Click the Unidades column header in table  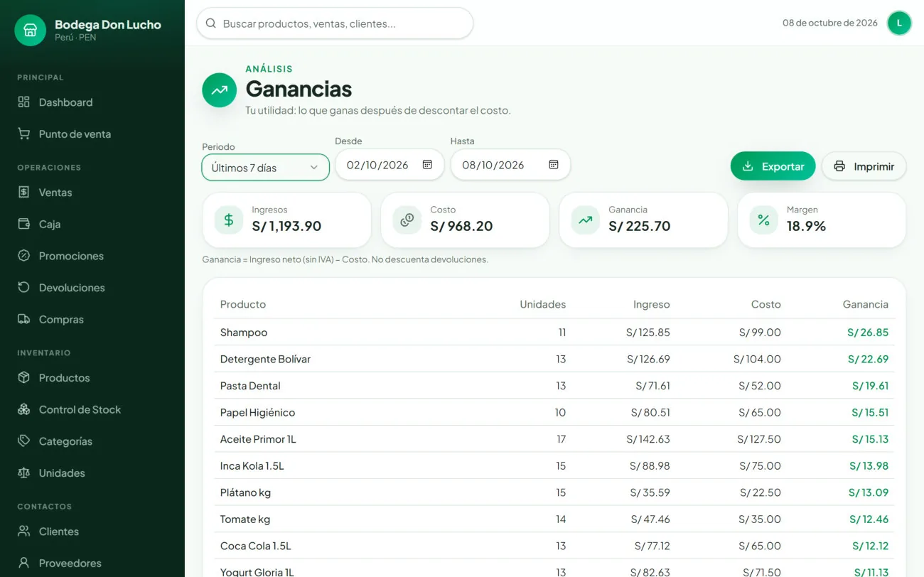click(x=543, y=304)
